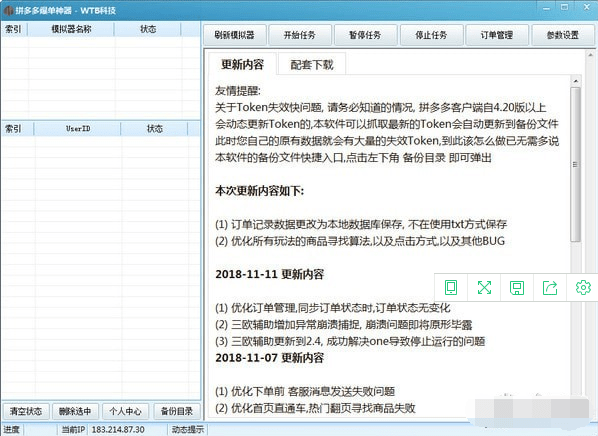The height and width of the screenshot is (436, 598).
Task: Maximize the window
Action: 564,8
